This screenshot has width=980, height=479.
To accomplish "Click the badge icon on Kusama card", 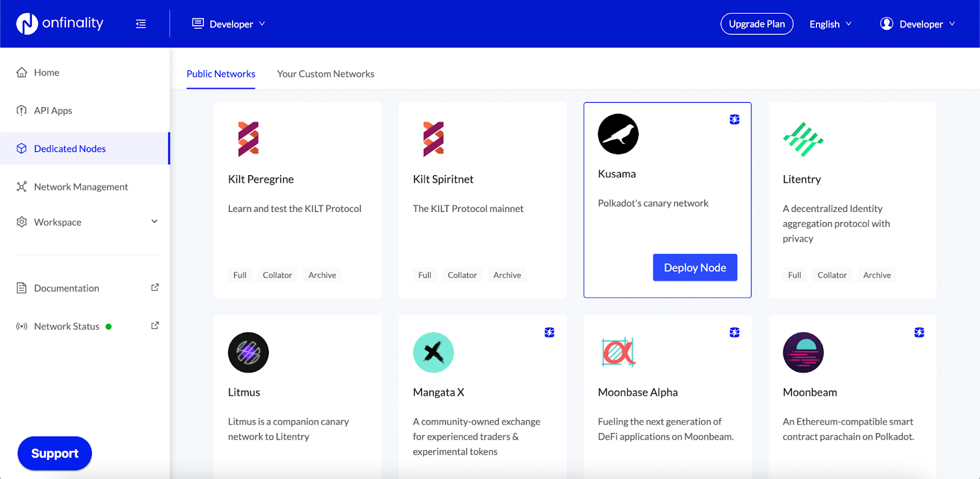I will [x=734, y=119].
